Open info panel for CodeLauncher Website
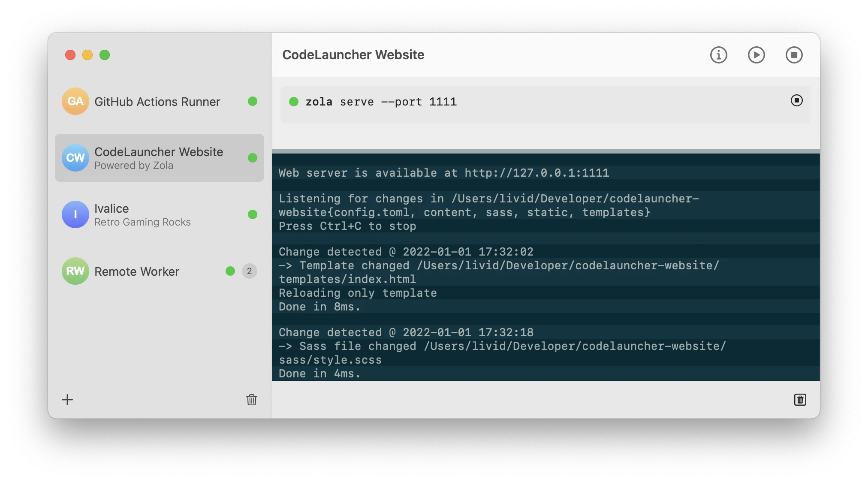868x482 pixels. pos(718,55)
